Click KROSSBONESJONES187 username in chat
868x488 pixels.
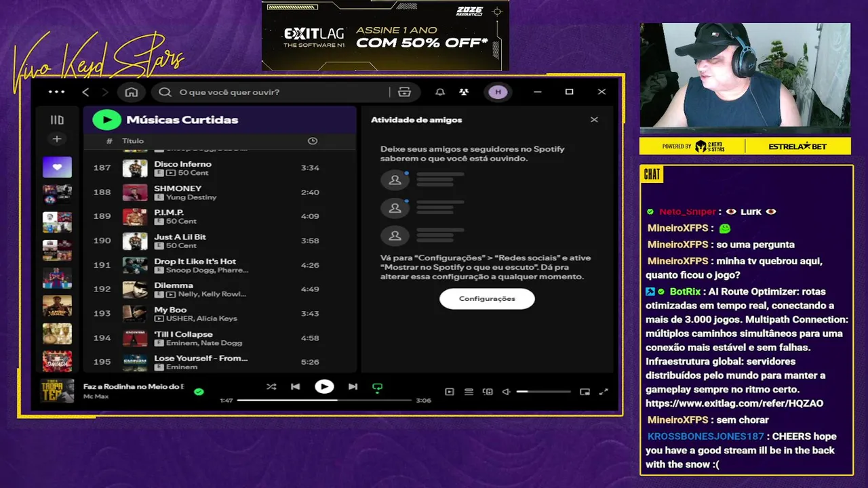705,436
